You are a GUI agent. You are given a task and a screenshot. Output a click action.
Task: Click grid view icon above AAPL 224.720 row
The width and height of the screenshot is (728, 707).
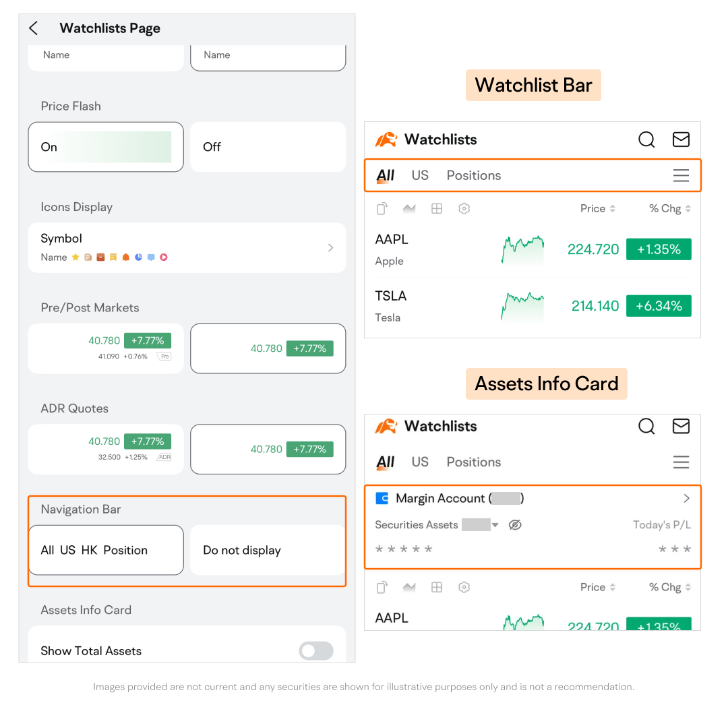(436, 209)
